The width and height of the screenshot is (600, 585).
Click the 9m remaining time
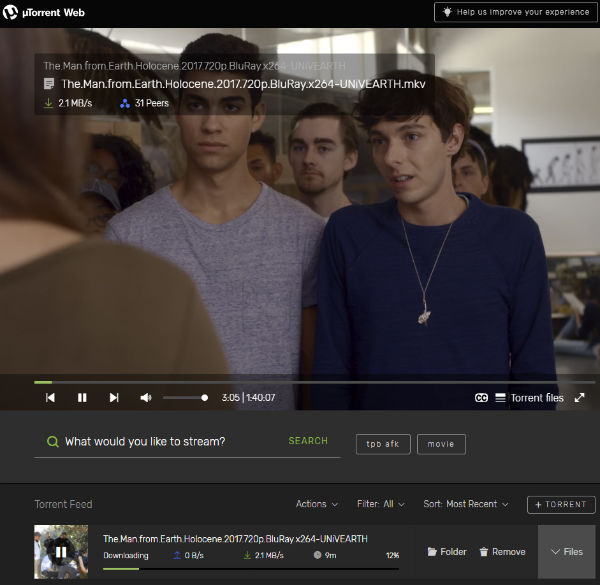tap(325, 555)
